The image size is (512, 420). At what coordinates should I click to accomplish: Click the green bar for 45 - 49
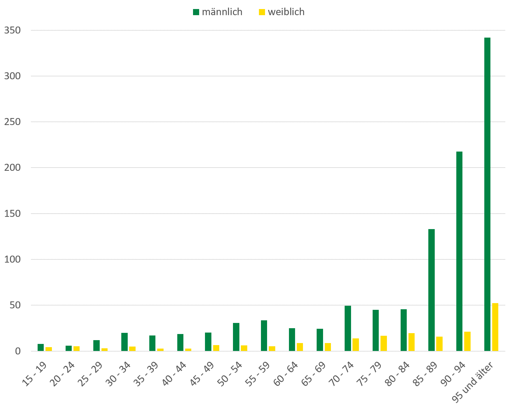(x=208, y=342)
